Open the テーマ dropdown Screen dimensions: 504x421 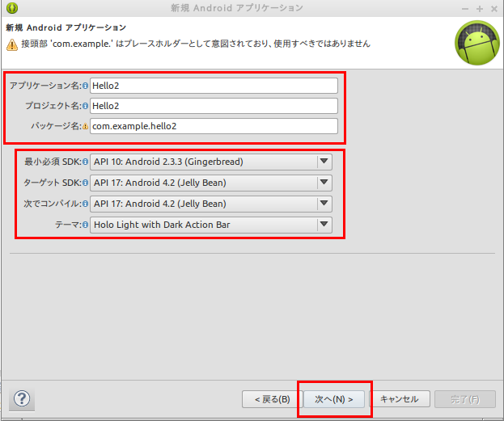(x=211, y=225)
